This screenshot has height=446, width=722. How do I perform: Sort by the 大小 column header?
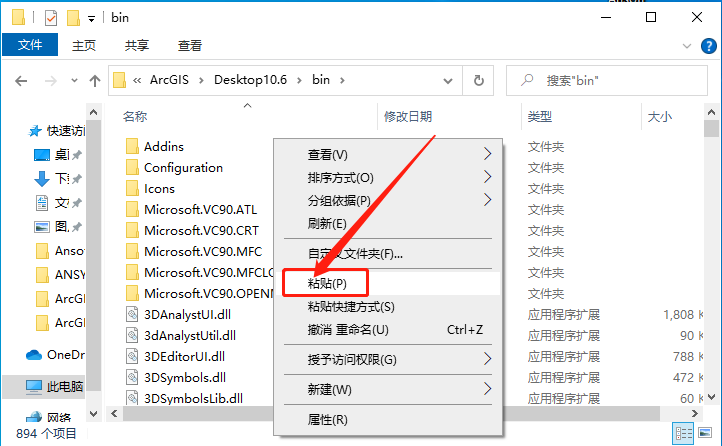point(659,116)
